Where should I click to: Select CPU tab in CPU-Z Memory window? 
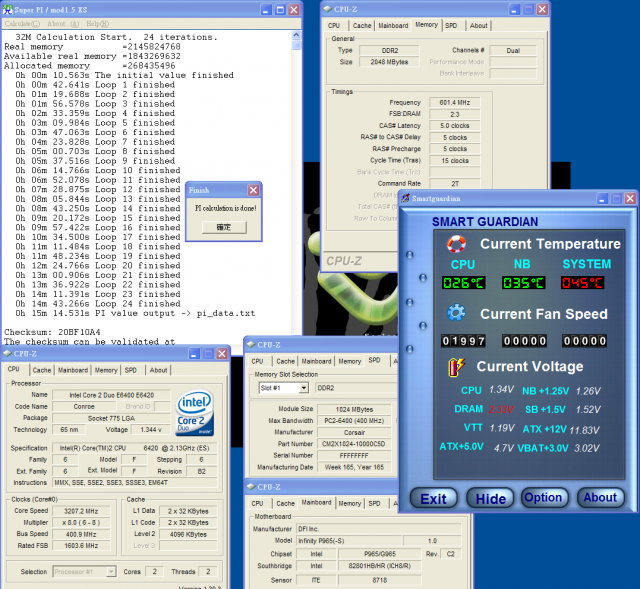coord(334,25)
